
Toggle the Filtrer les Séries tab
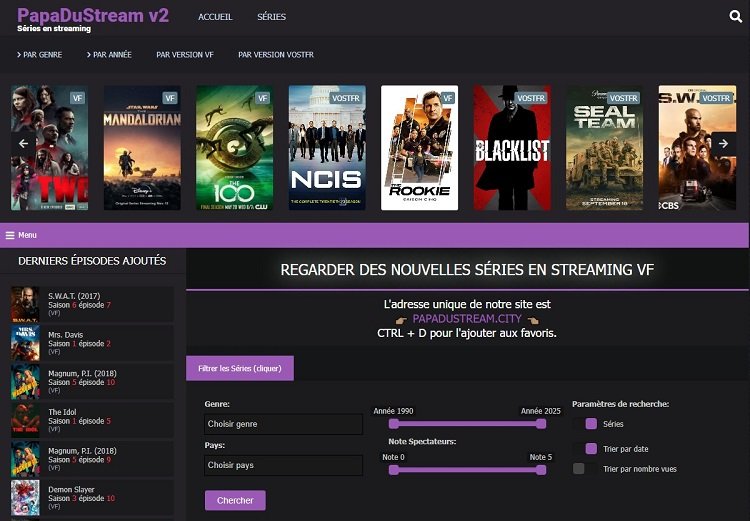(x=240, y=368)
